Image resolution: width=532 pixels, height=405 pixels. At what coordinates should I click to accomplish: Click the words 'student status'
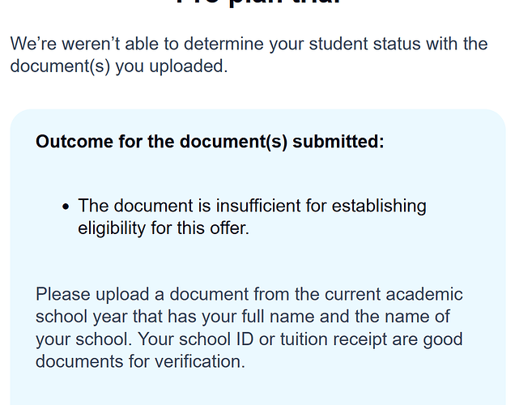364,44
